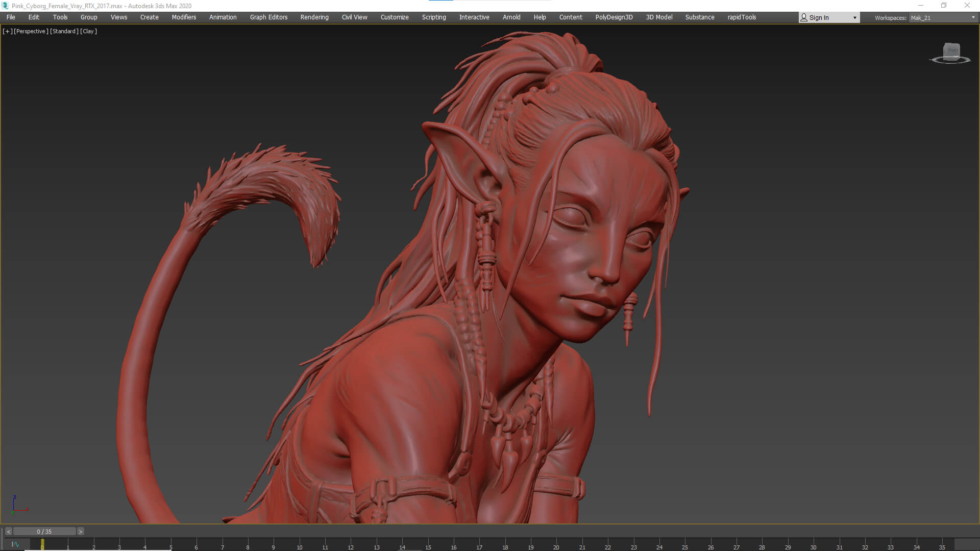Open the Customize menu
The image size is (980, 551).
[x=395, y=17]
